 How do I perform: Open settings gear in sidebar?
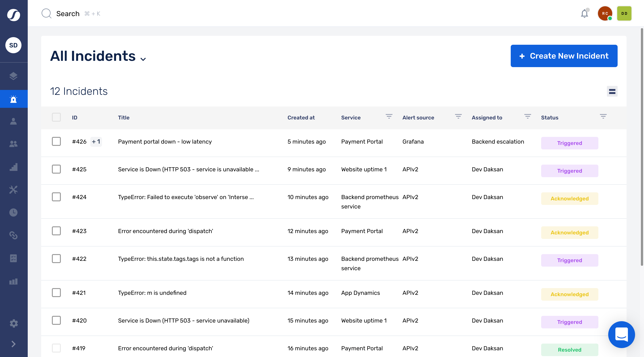[x=13, y=323]
